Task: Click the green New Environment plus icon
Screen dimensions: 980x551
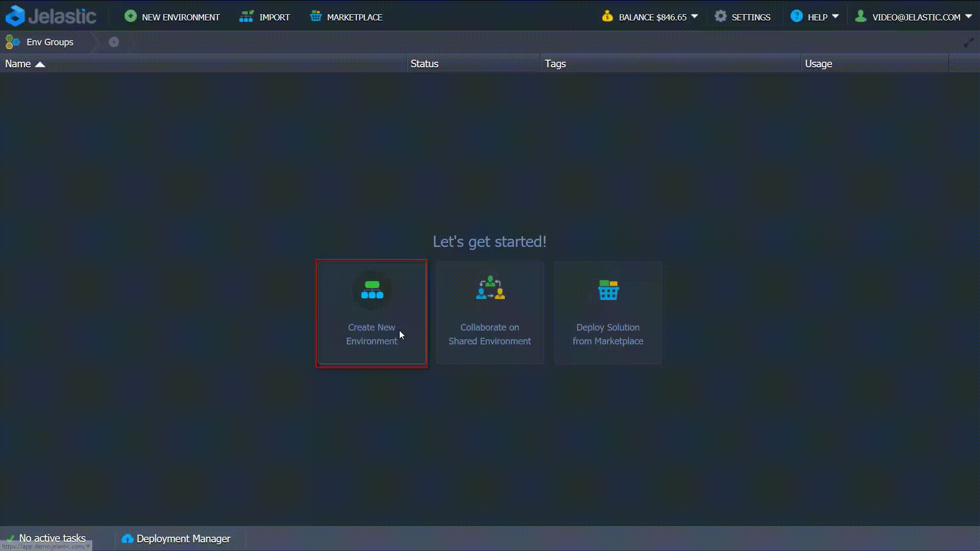Action: [x=131, y=16]
